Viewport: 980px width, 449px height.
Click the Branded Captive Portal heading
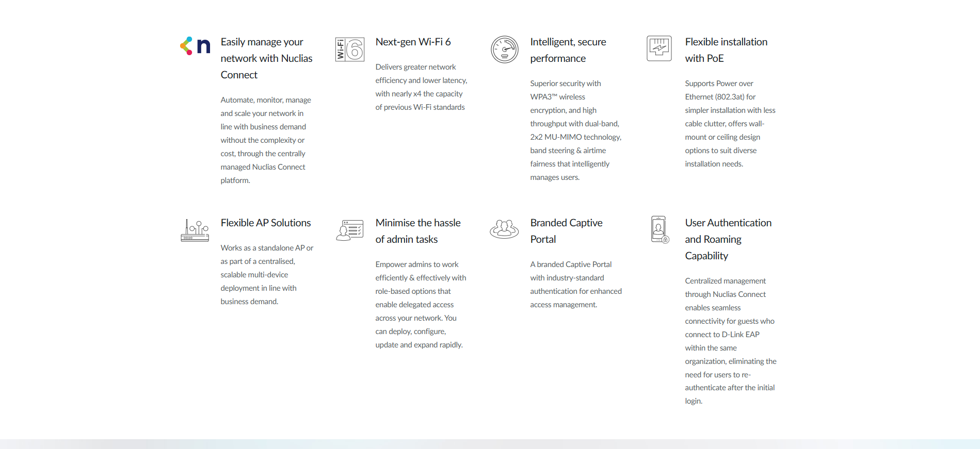click(566, 231)
